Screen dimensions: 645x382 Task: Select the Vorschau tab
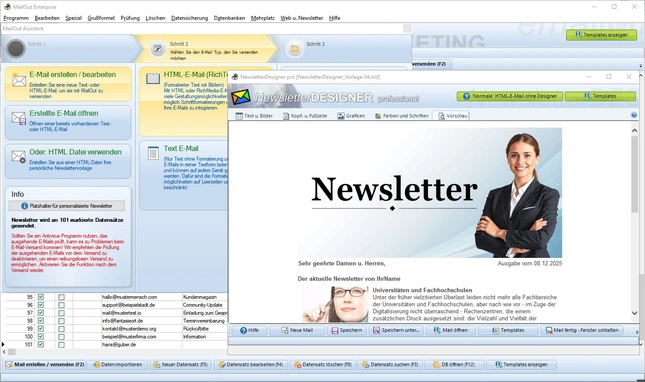click(x=453, y=116)
